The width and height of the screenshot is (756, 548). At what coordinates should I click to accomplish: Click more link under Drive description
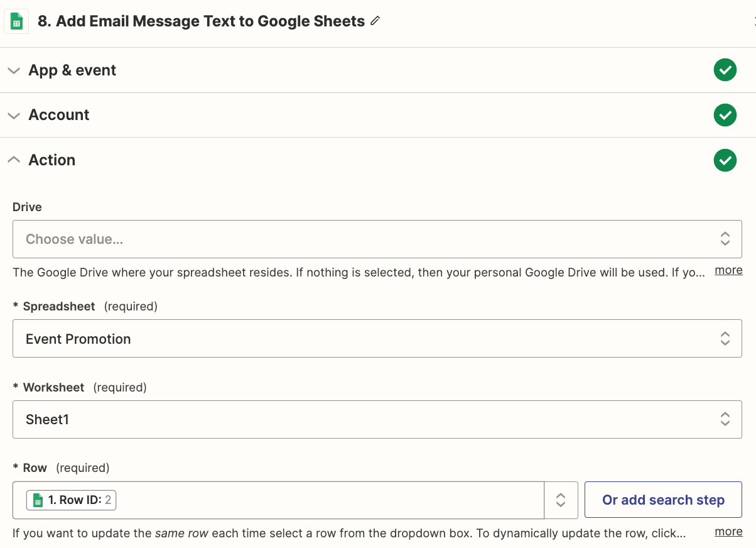(x=728, y=270)
